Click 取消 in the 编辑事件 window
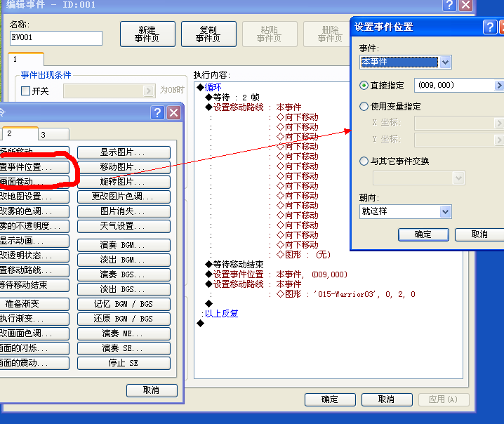Viewport: 504px width, 424px height. (387, 399)
